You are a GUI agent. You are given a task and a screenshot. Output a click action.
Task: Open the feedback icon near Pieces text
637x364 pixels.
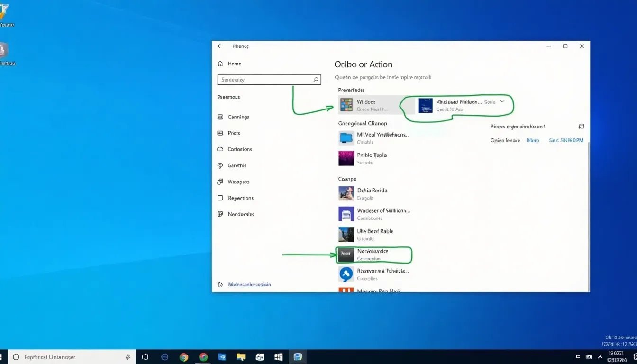(582, 126)
